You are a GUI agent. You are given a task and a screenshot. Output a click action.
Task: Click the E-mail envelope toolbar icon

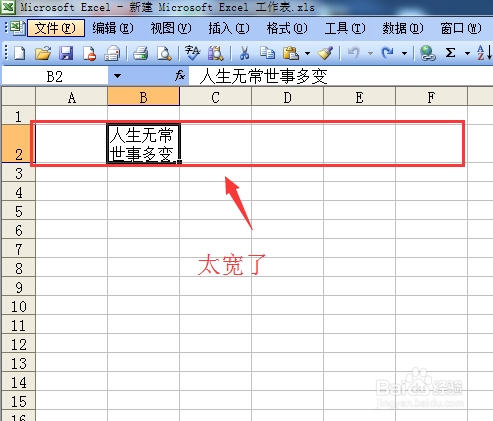[112, 53]
